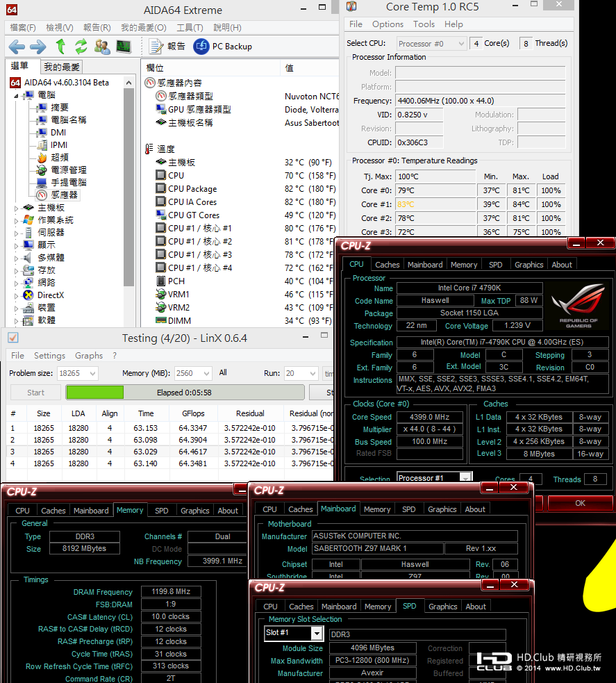Click the two-people icon in AIDA64 toolbar

(x=102, y=47)
